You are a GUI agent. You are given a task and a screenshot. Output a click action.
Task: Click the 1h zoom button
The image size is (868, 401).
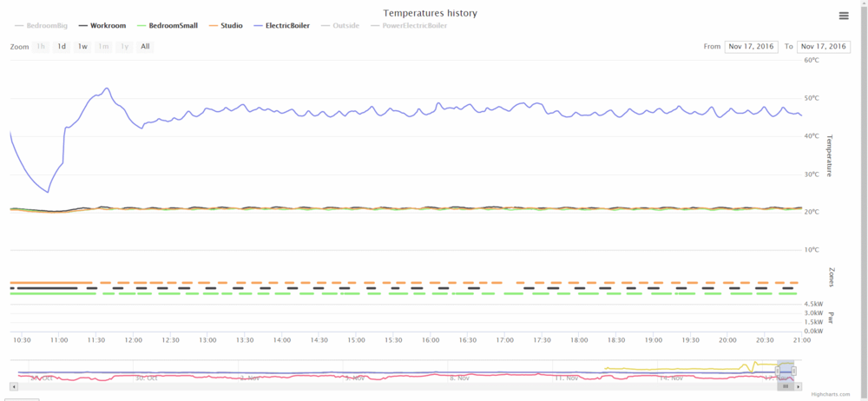click(41, 46)
